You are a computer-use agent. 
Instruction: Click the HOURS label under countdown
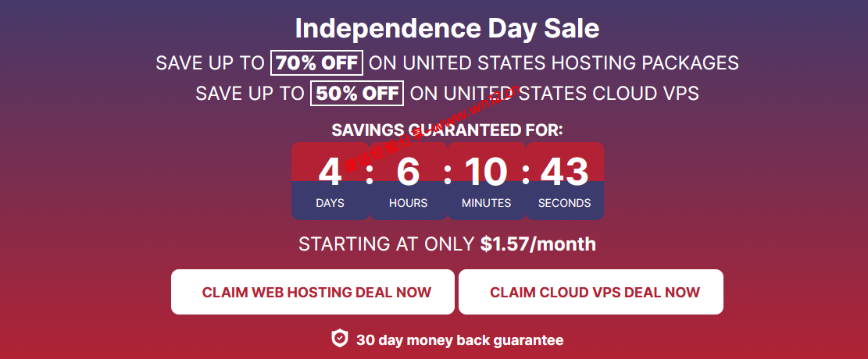[408, 203]
